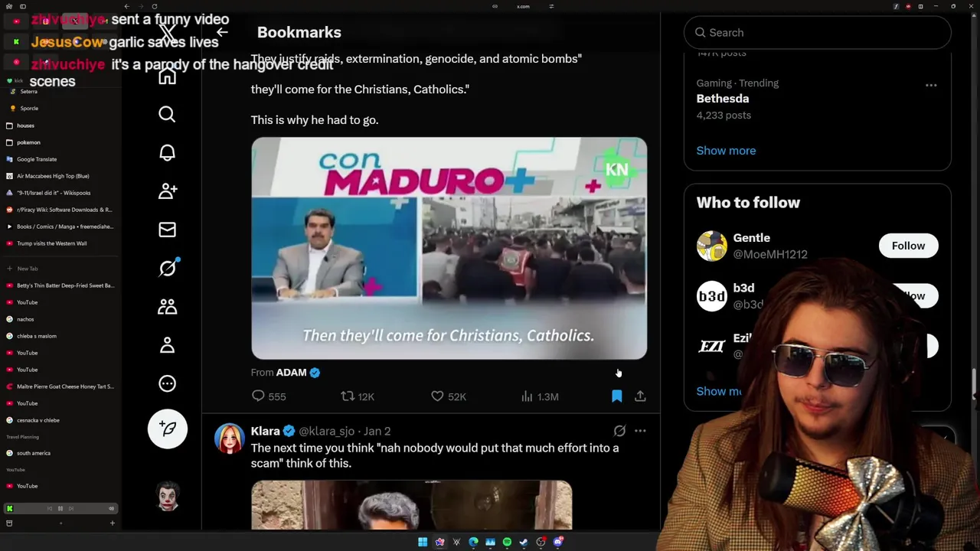Open Grok actions icon on Klara's post
This screenshot has width=980, height=551.
click(619, 431)
